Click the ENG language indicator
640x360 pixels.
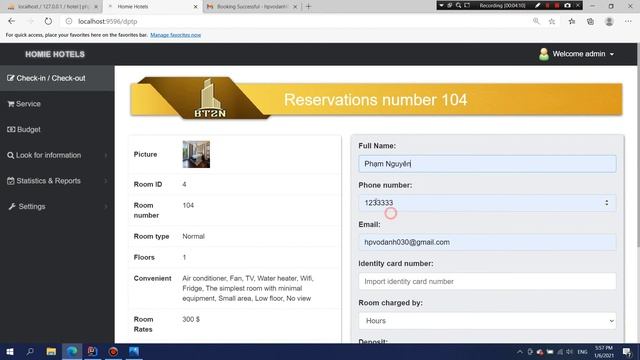coord(582,352)
